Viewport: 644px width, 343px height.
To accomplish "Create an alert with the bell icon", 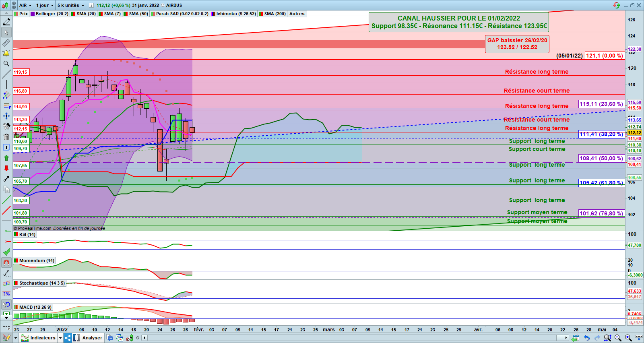I will 6,53.
